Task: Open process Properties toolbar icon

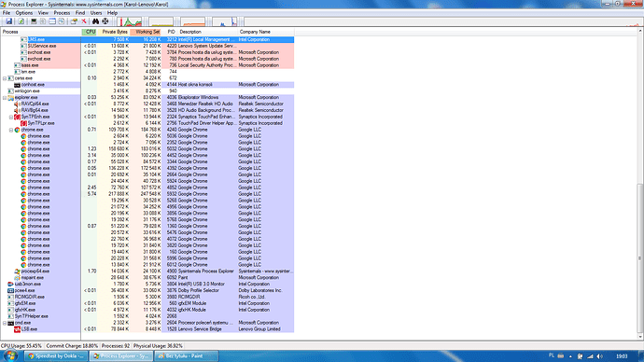Action: 74,21
